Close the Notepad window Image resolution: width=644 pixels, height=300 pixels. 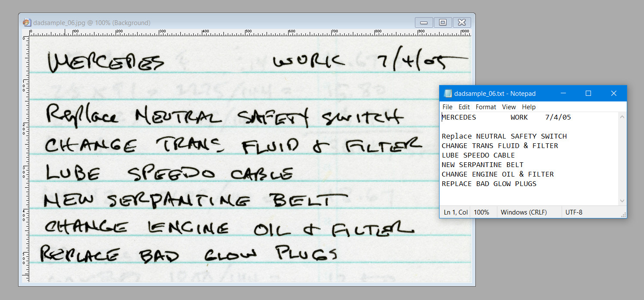614,93
